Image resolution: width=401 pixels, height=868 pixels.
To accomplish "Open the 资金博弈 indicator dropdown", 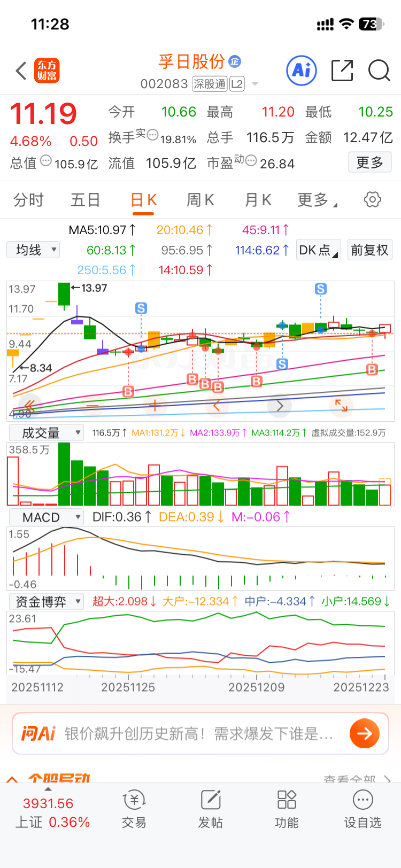I will click(47, 601).
